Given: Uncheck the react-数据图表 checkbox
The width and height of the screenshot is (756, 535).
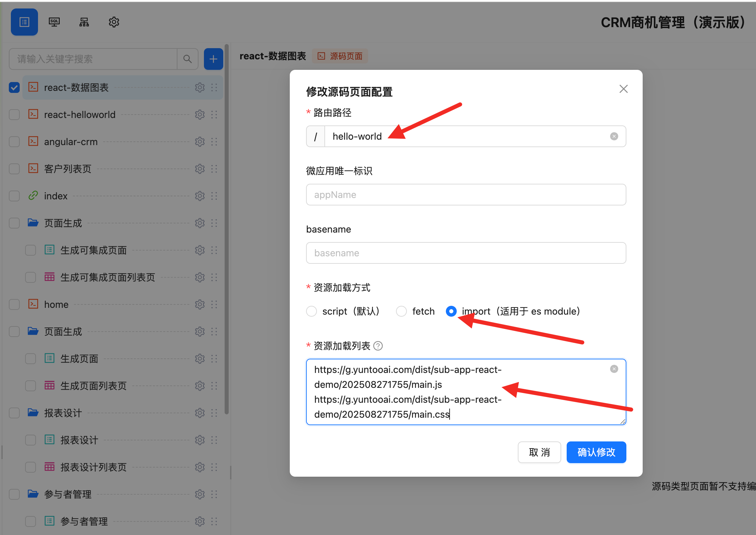Looking at the screenshot, I should pos(14,87).
